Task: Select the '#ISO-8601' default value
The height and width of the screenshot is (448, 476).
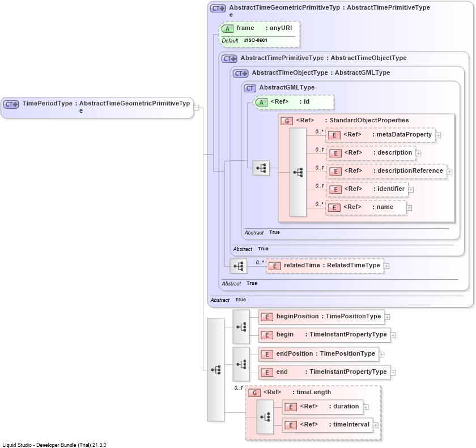Action: pos(256,40)
